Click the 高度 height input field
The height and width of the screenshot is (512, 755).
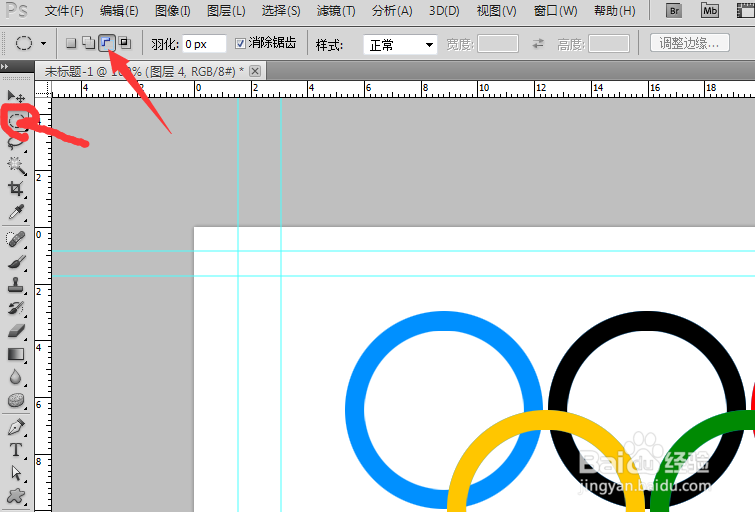pyautogui.click(x=609, y=44)
